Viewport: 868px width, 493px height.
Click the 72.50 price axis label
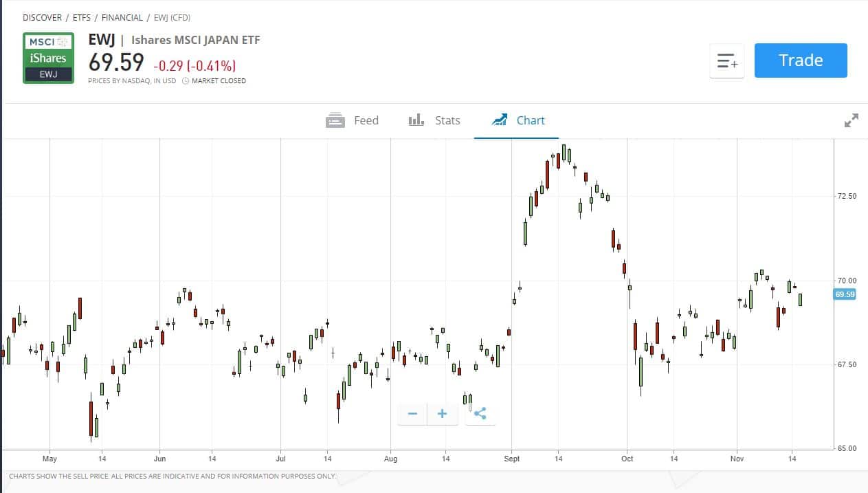tap(847, 196)
